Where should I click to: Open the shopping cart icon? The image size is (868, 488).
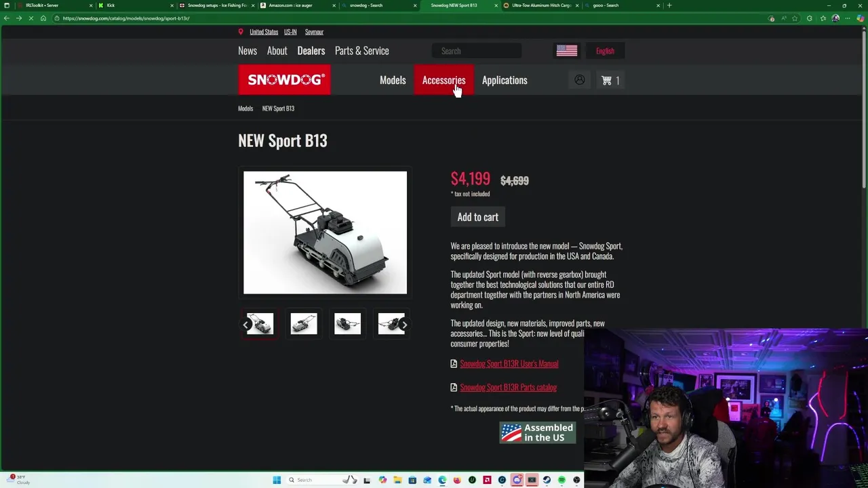click(606, 80)
